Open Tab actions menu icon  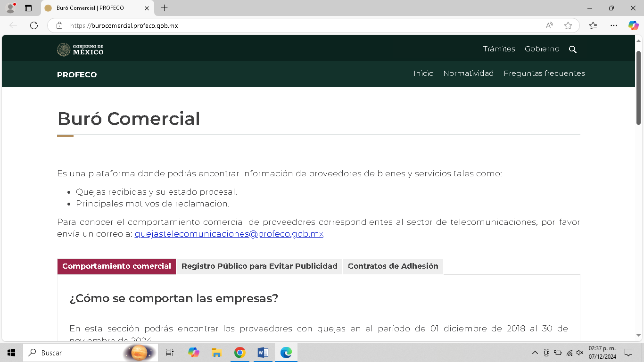click(x=28, y=8)
